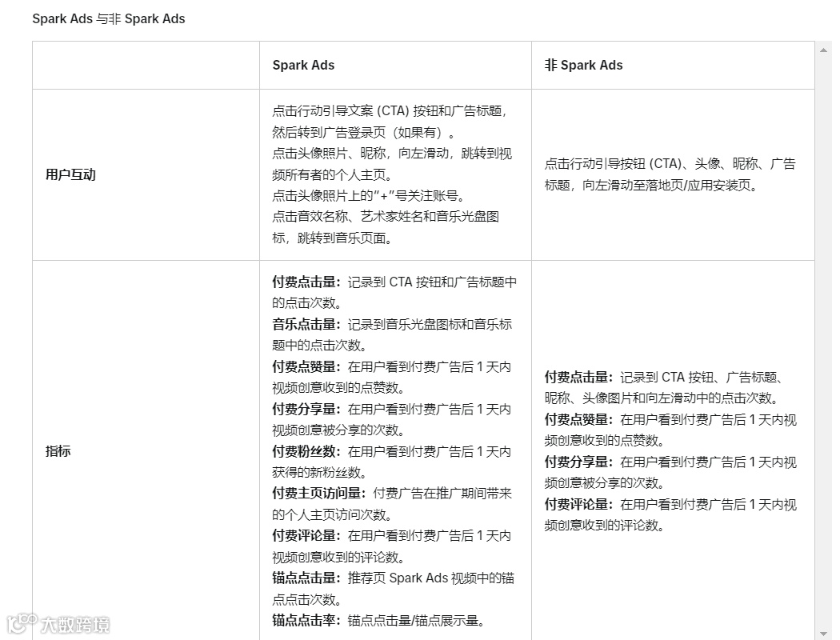840x640 pixels.
Task: Click '付费分享量:' in the Spark Ads column
Action: point(306,409)
